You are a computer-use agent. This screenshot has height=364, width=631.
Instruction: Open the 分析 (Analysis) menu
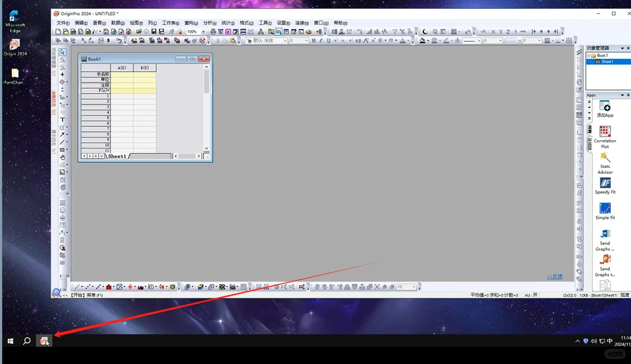click(x=209, y=23)
